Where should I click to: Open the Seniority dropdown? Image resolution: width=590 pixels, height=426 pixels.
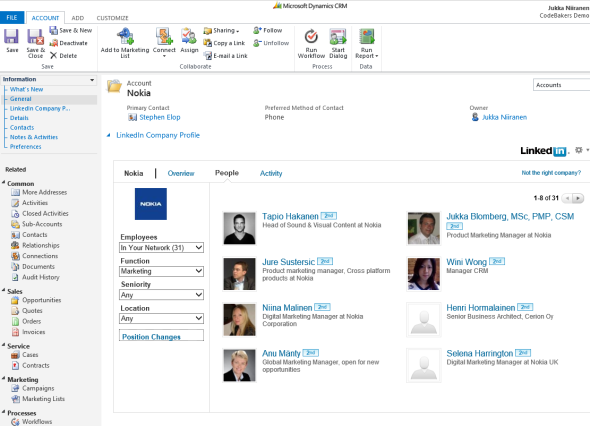[x=161, y=295]
